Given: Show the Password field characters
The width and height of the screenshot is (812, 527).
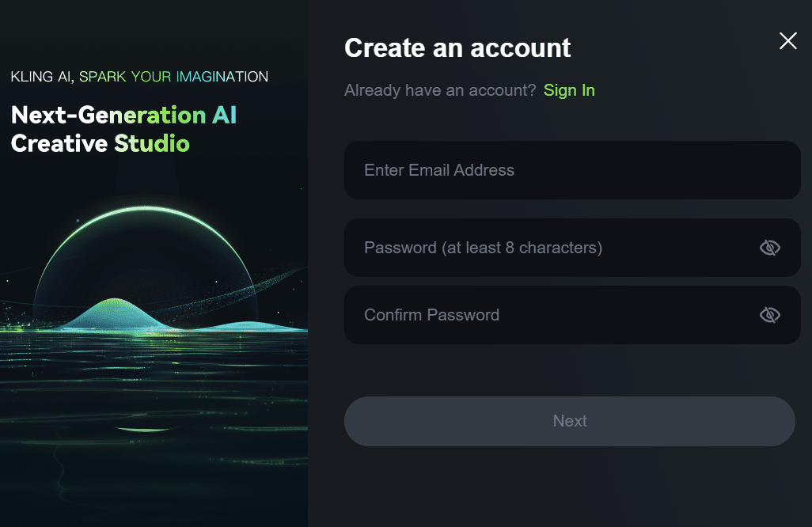Looking at the screenshot, I should tap(769, 248).
